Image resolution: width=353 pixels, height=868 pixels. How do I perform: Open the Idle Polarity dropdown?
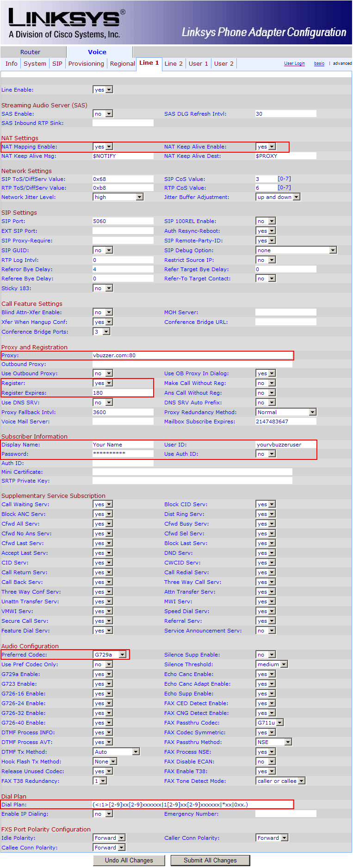pyautogui.click(x=109, y=838)
